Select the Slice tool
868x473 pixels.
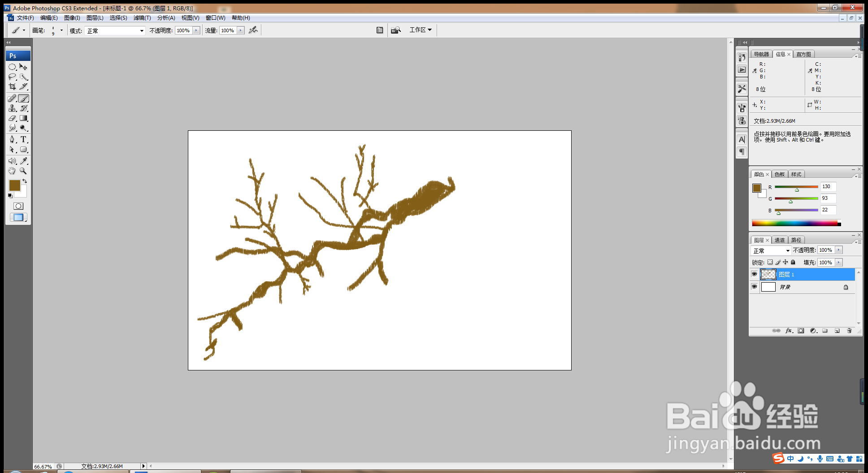pos(24,86)
